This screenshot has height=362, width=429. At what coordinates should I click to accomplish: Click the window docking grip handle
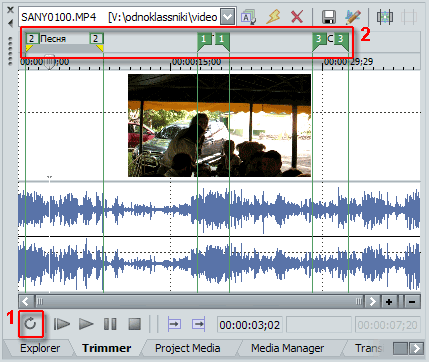pos(10,50)
